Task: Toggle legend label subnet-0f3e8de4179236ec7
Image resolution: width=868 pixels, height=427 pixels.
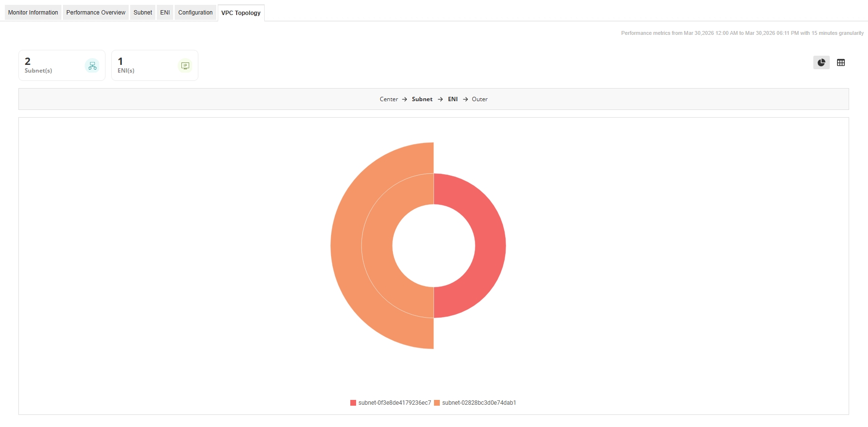Action: pyautogui.click(x=395, y=403)
